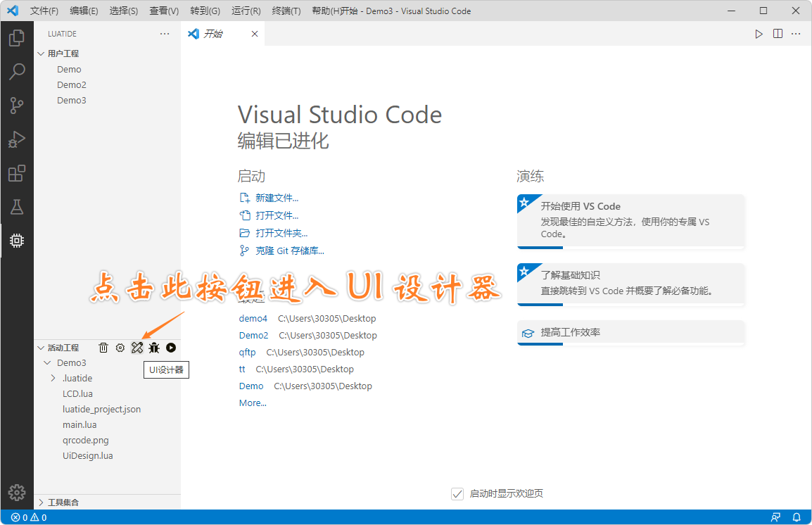Open Source Control view
Viewport: 812px width, 525px height.
coord(17,106)
